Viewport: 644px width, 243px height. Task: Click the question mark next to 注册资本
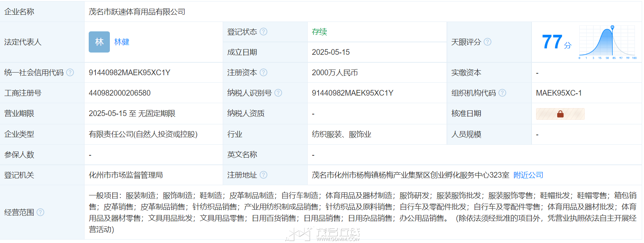[263, 73]
